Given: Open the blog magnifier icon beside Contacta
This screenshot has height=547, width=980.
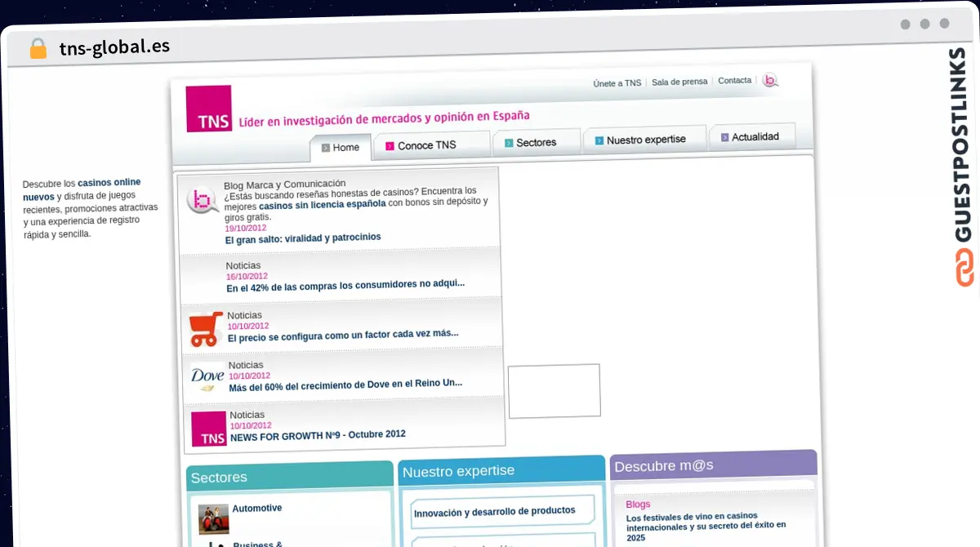Looking at the screenshot, I should coord(770,79).
